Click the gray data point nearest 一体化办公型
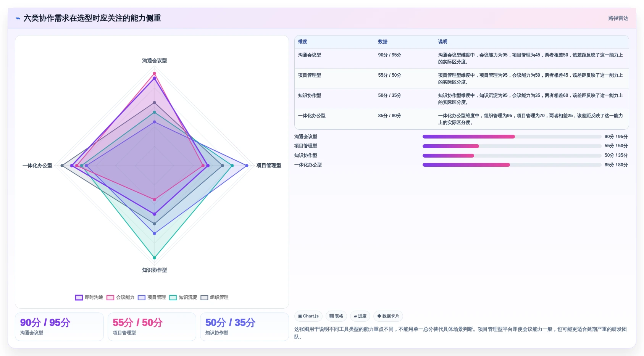Viewport: 644px width, 356px height. (62, 166)
